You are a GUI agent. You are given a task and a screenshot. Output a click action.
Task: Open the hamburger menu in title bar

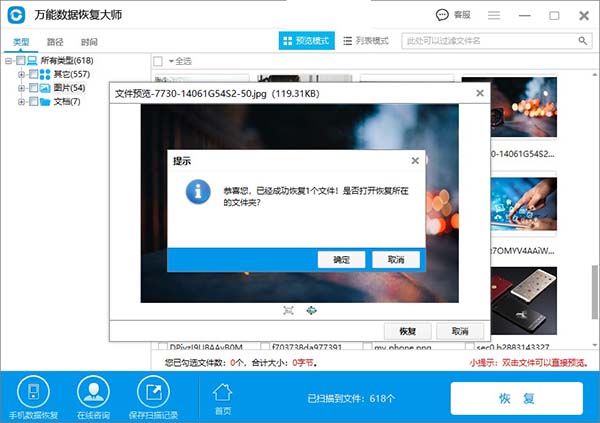(492, 15)
